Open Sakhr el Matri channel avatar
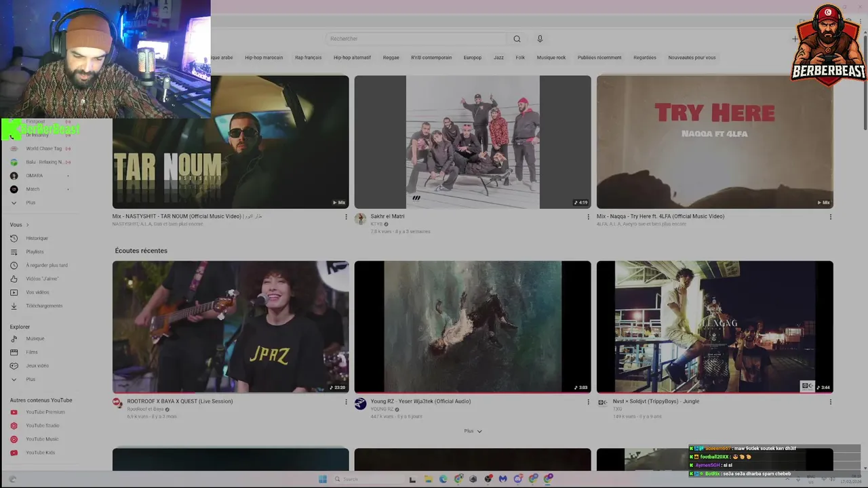 (x=360, y=219)
